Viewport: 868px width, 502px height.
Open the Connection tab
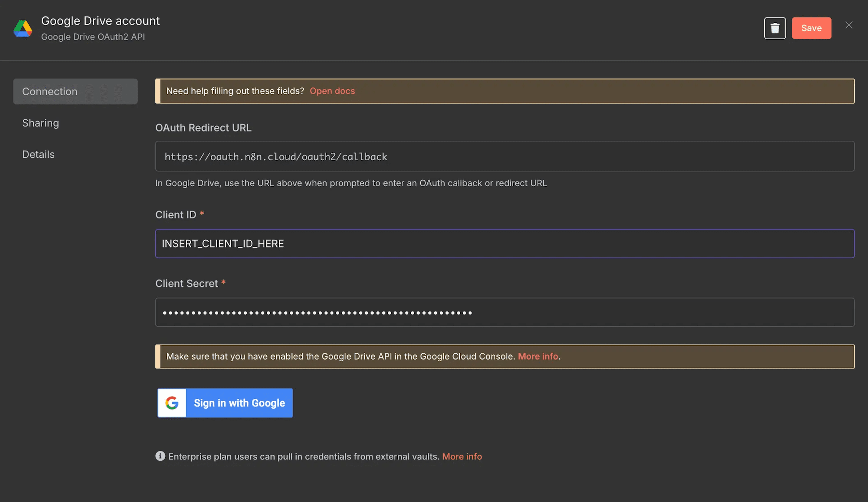click(x=75, y=92)
